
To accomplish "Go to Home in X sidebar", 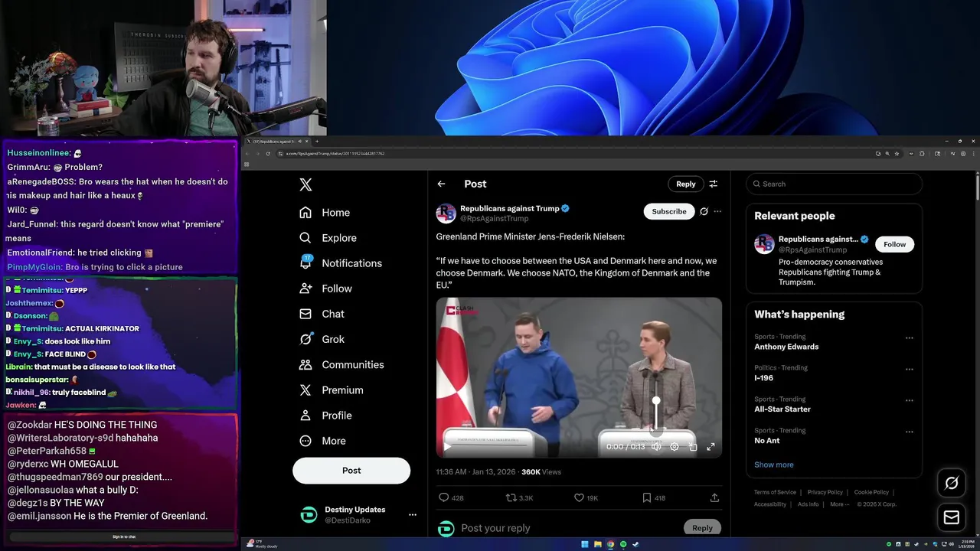I will click(325, 213).
